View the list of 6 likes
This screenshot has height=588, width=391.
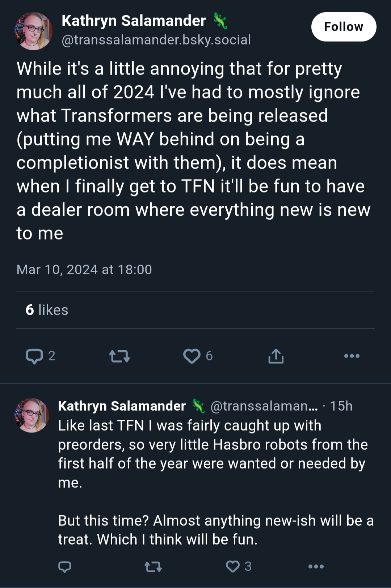[47, 310]
